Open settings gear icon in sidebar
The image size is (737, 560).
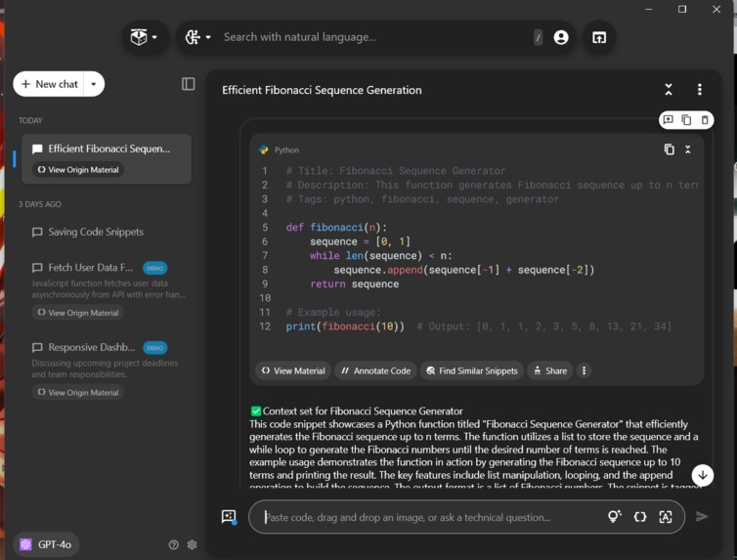192,544
